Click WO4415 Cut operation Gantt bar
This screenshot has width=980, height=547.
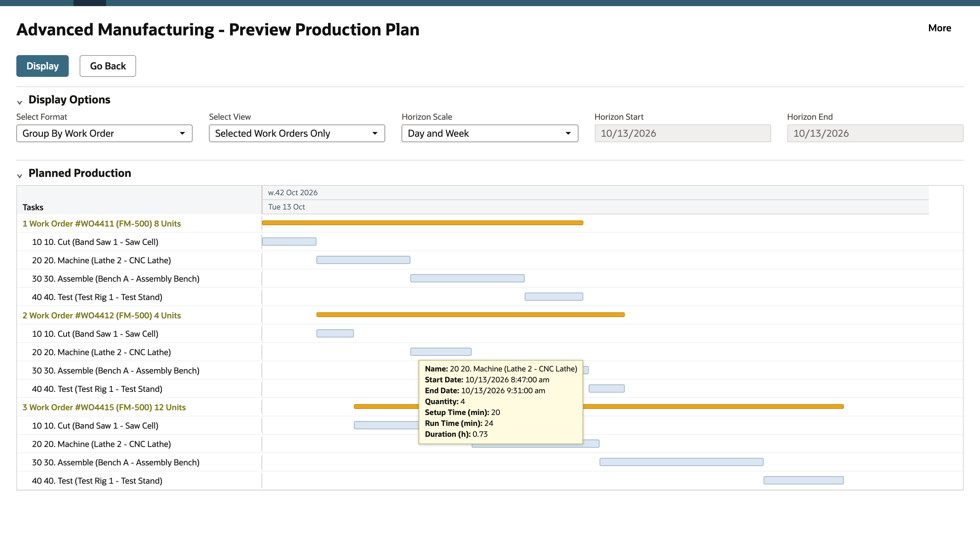tap(386, 425)
